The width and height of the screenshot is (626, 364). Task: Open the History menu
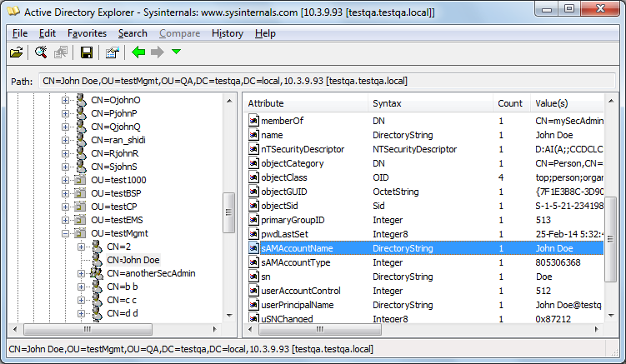coord(227,33)
